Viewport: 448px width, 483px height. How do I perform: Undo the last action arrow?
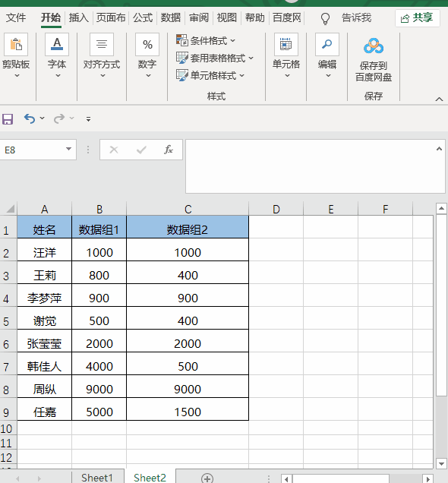coord(30,118)
